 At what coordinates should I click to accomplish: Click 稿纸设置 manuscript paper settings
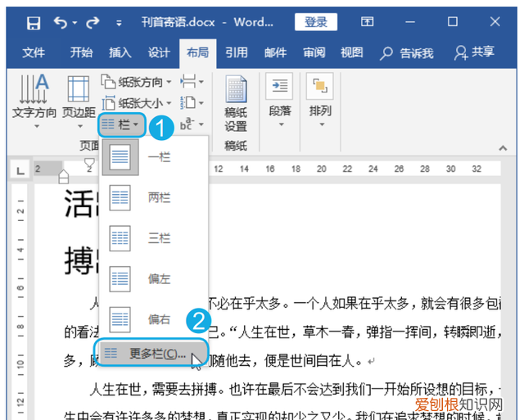[236, 104]
